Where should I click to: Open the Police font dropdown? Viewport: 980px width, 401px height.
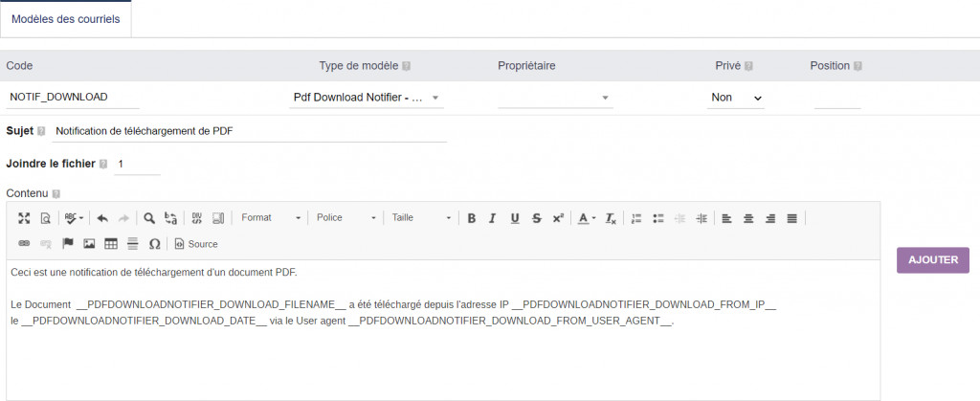pyautogui.click(x=345, y=218)
